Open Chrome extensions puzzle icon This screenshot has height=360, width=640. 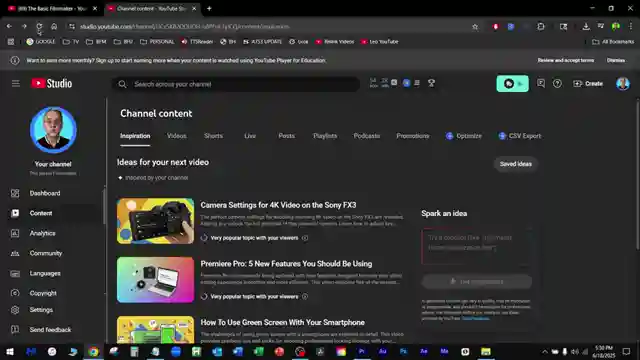pyautogui.click(x=541, y=27)
